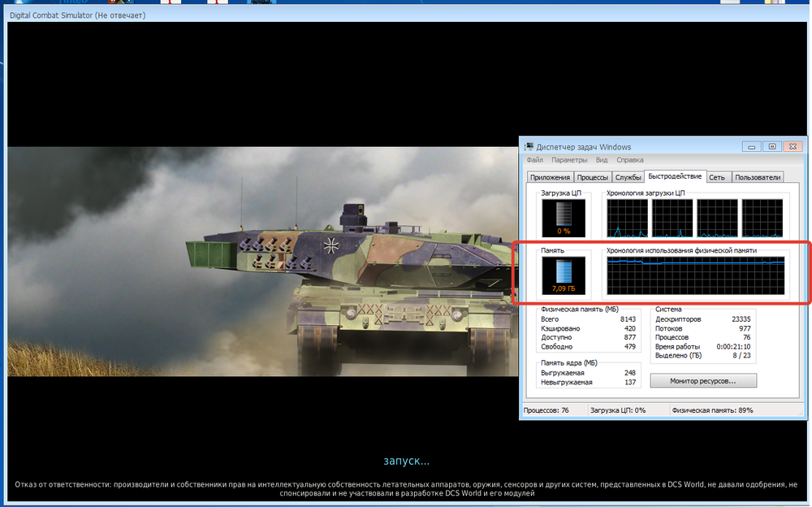
Task: Switch to the Службы tab
Action: point(628,177)
